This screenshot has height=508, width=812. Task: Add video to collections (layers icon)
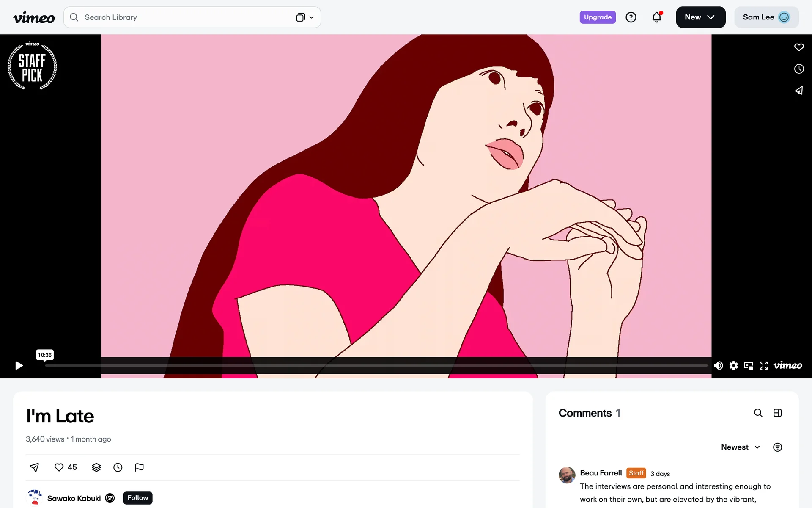pos(96,467)
